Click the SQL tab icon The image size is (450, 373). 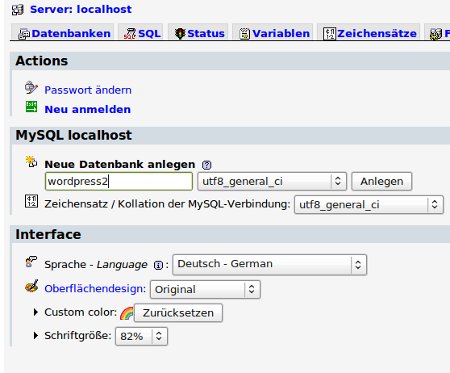[x=130, y=34]
